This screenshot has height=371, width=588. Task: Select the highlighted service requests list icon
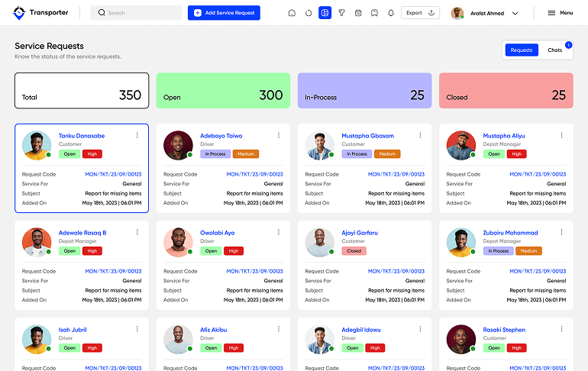point(325,13)
